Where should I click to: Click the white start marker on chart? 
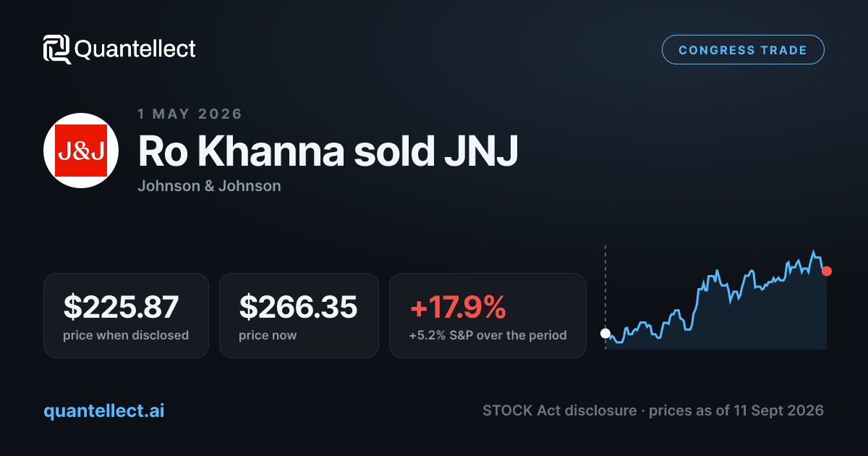click(605, 334)
